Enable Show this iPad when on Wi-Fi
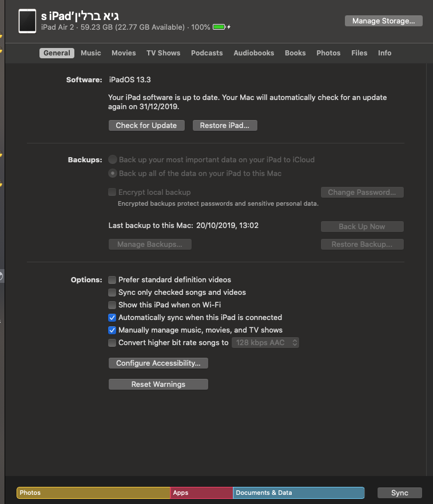The height and width of the screenshot is (504, 433). 112,305
